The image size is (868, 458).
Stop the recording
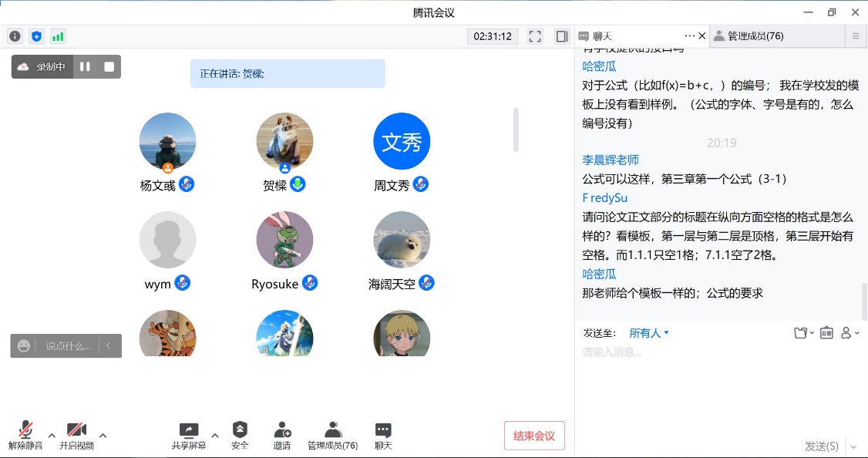click(x=109, y=67)
